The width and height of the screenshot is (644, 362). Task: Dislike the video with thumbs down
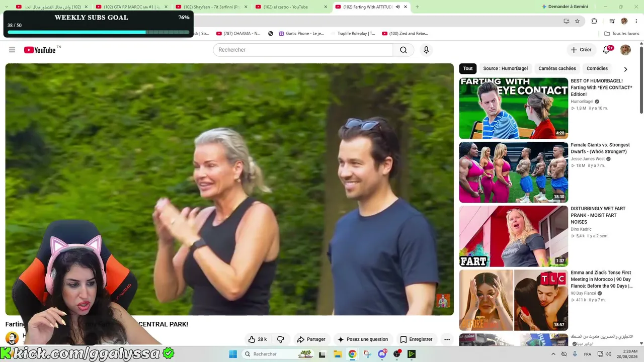pos(281,339)
